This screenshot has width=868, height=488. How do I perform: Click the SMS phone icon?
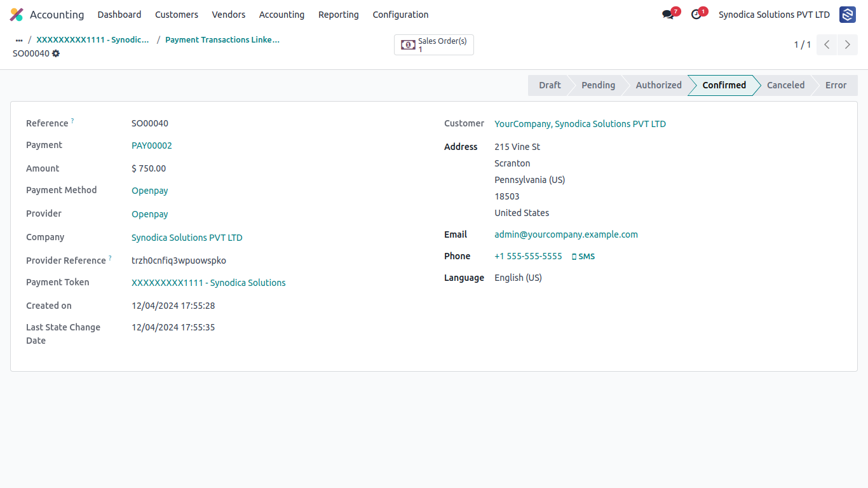(574, 257)
